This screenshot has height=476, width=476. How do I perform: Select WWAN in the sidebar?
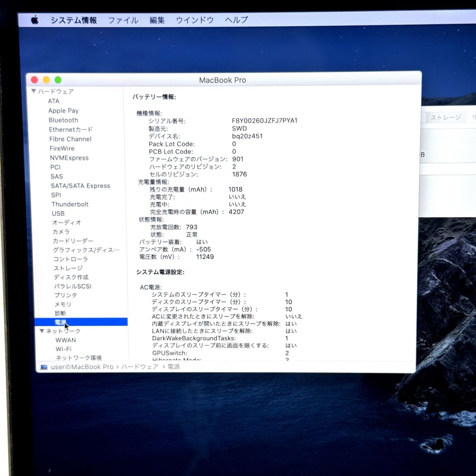click(x=66, y=340)
